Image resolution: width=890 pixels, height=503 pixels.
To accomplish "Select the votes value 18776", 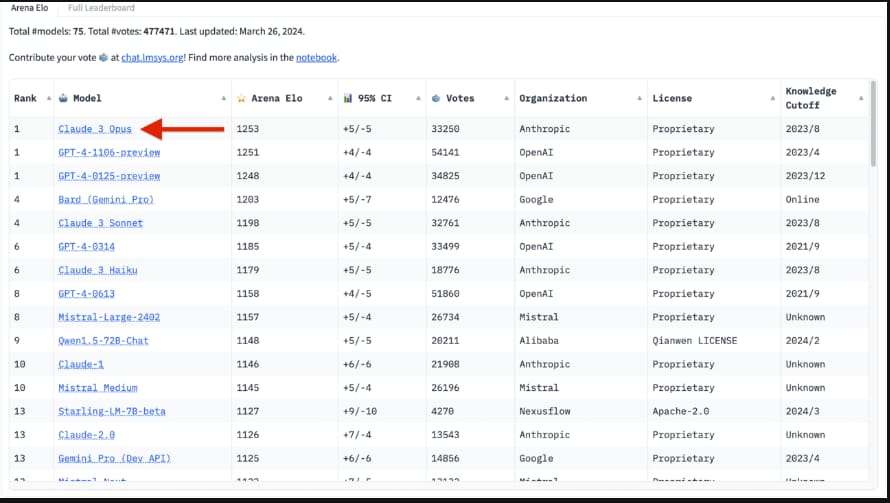I will click(x=445, y=270).
